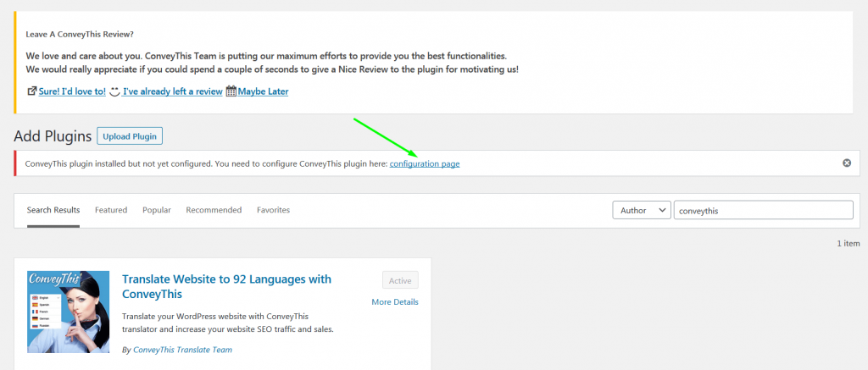Image resolution: width=868 pixels, height=370 pixels.
Task: Click the greyed-out Active button
Action: pyautogui.click(x=400, y=280)
